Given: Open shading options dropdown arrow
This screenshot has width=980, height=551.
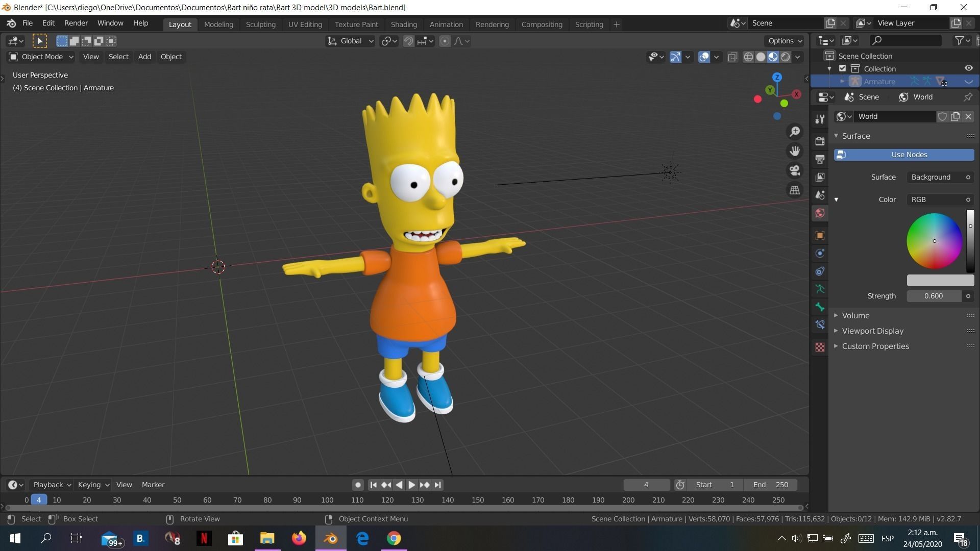Looking at the screenshot, I should pyautogui.click(x=798, y=57).
